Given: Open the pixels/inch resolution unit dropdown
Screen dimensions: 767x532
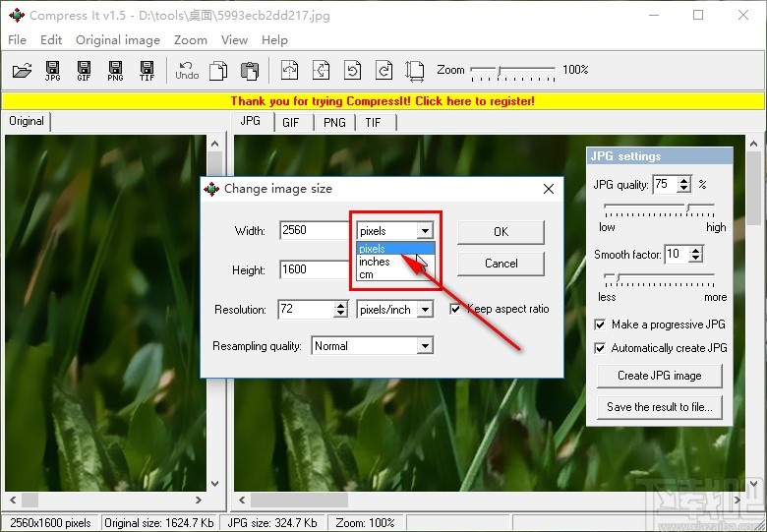Looking at the screenshot, I should tap(425, 309).
